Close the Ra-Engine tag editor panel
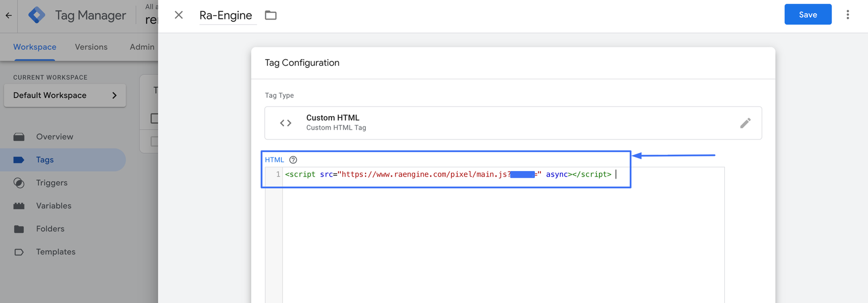 click(178, 15)
